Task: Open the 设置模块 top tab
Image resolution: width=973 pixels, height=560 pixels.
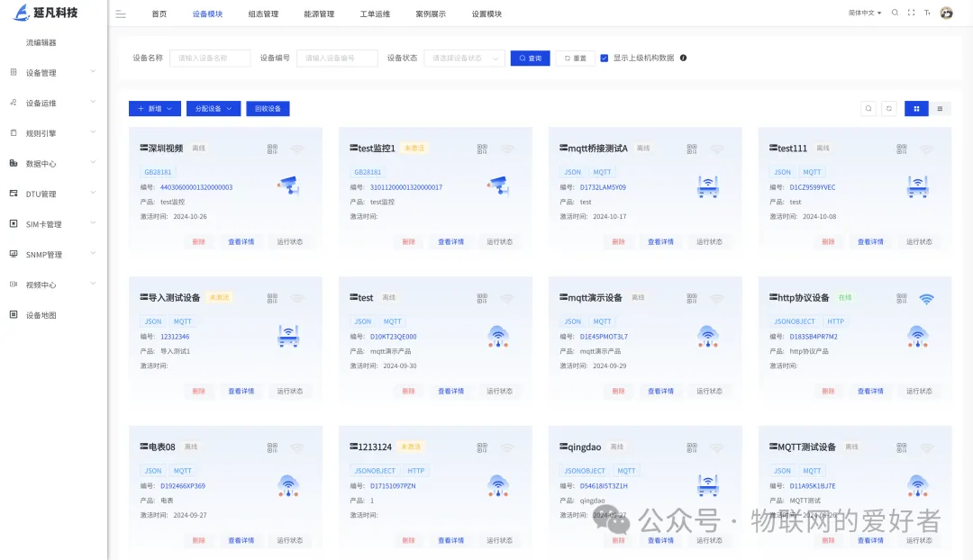Action: (x=486, y=14)
